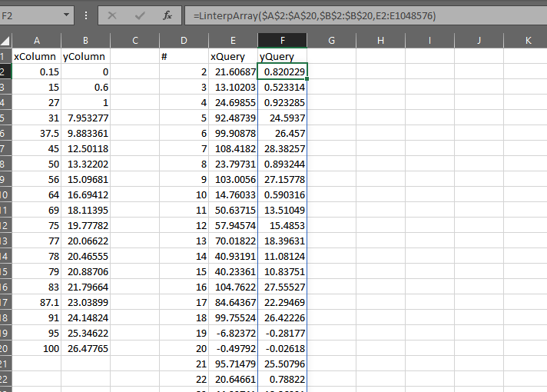Select cell with value 37.5
This screenshot has width=547, height=392.
pyautogui.click(x=37, y=133)
